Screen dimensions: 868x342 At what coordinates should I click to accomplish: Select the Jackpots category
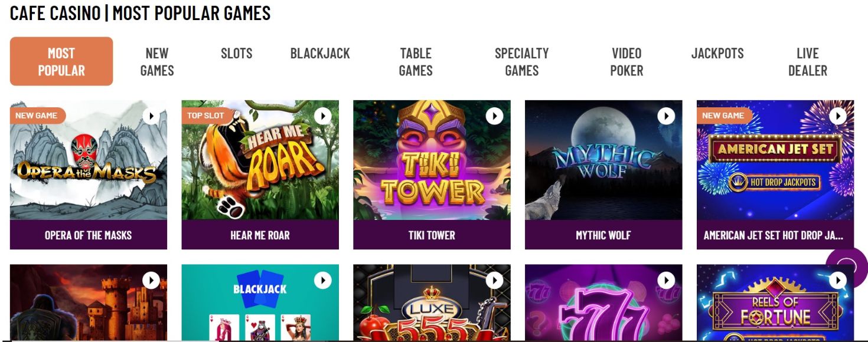click(717, 53)
